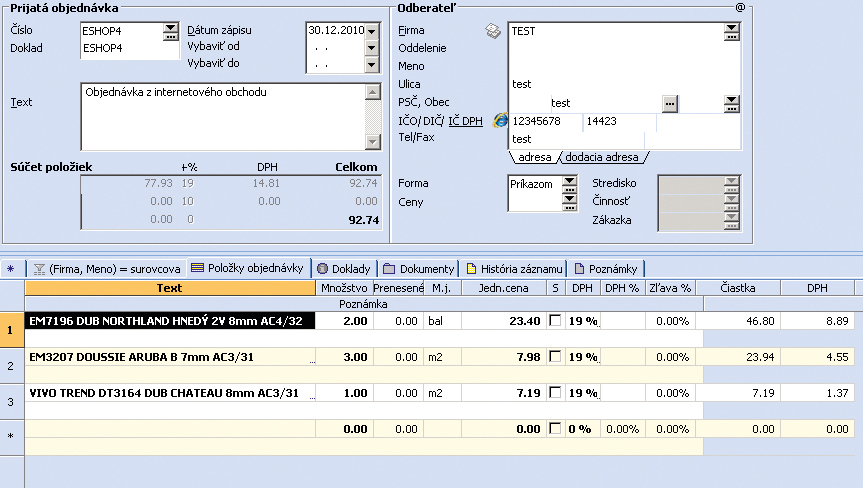Click the quantity cell 2.00
Image resolution: width=863 pixels, height=488 pixels.
[x=345, y=321]
